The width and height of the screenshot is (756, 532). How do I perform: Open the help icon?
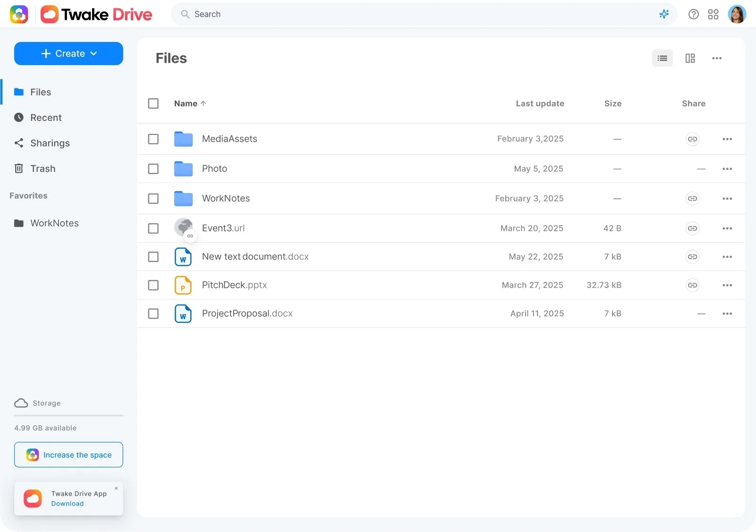pos(693,14)
